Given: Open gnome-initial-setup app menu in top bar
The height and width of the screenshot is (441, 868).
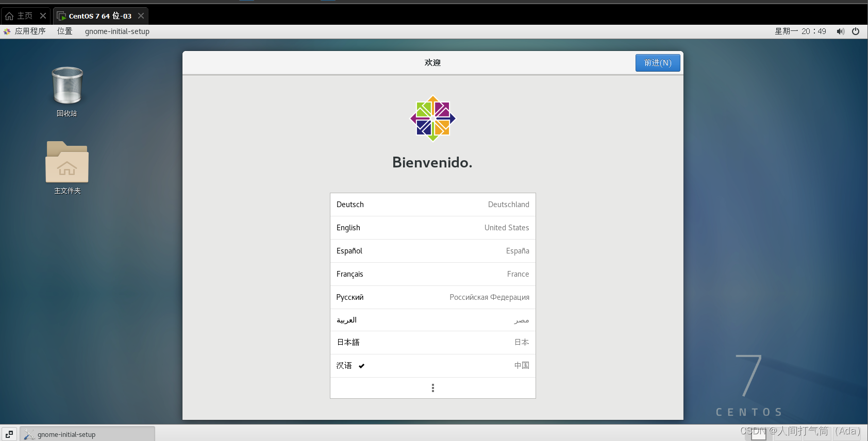Looking at the screenshot, I should (117, 31).
